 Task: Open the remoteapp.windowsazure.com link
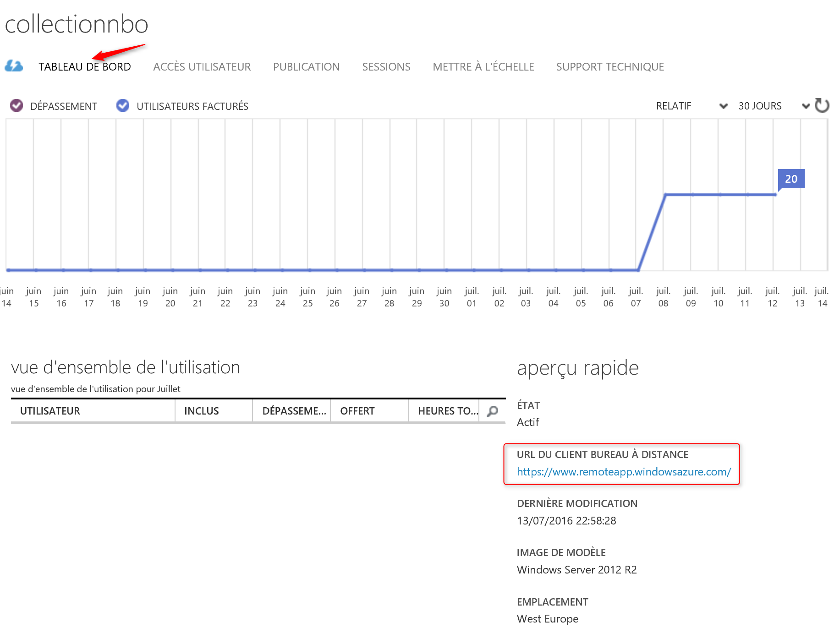[x=624, y=472]
